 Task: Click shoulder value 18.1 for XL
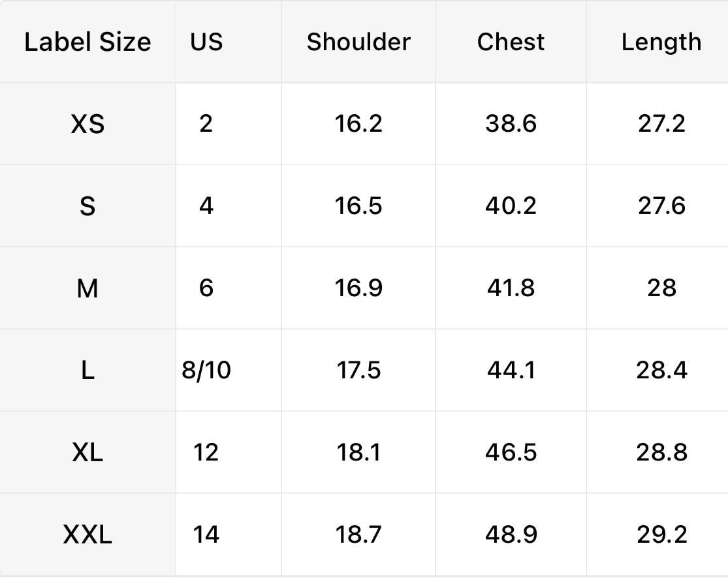pyautogui.click(x=358, y=453)
